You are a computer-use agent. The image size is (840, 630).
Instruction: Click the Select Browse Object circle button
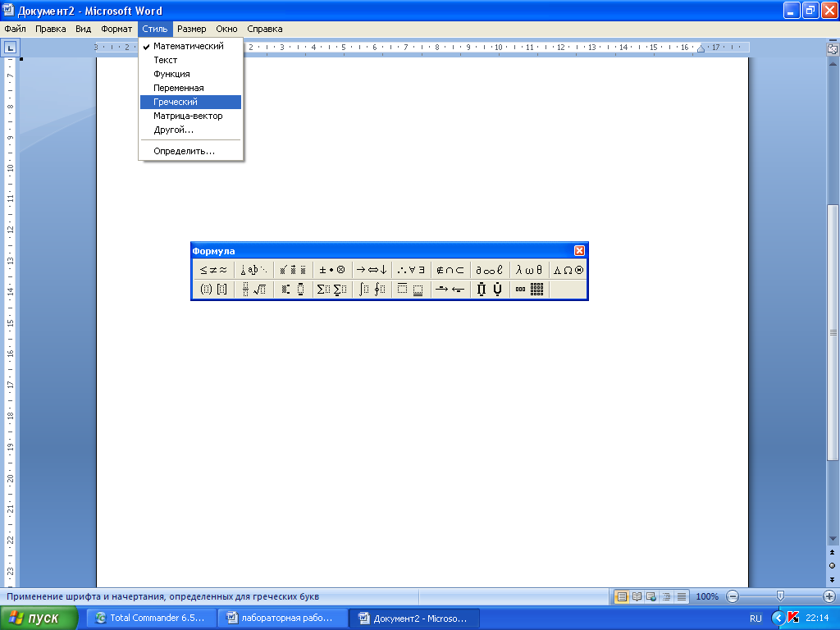832,566
